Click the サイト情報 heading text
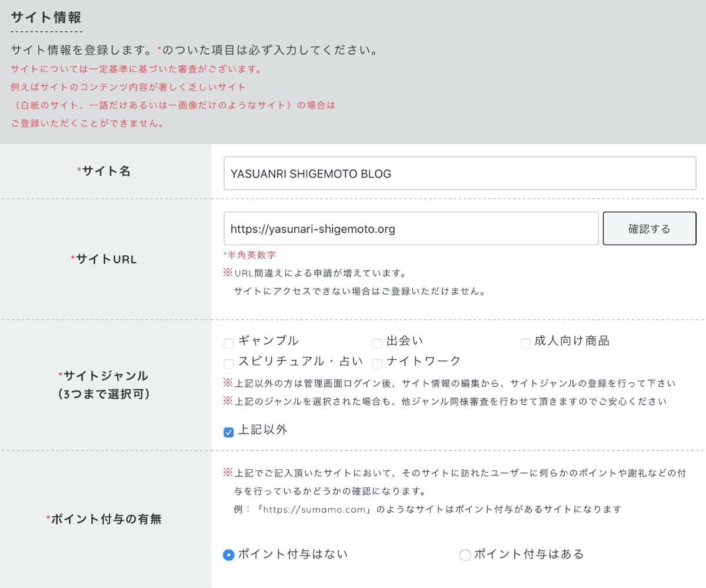Image resolution: width=706 pixels, height=588 pixels. pyautogui.click(x=46, y=17)
